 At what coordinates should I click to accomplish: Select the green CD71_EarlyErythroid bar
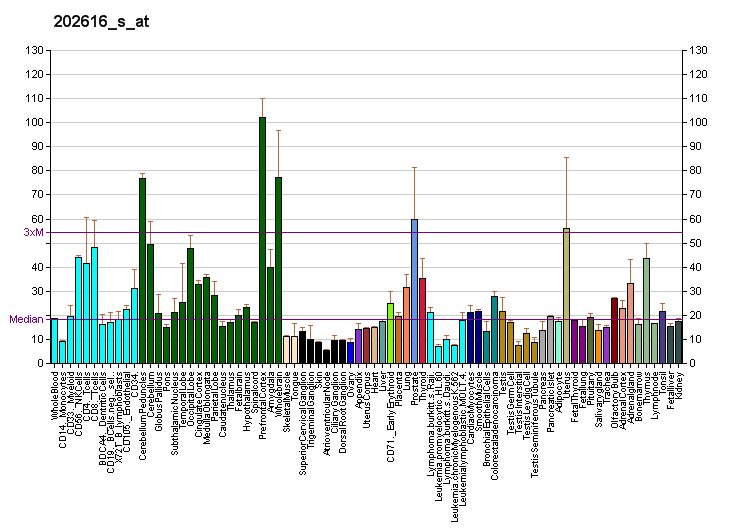pos(390,333)
